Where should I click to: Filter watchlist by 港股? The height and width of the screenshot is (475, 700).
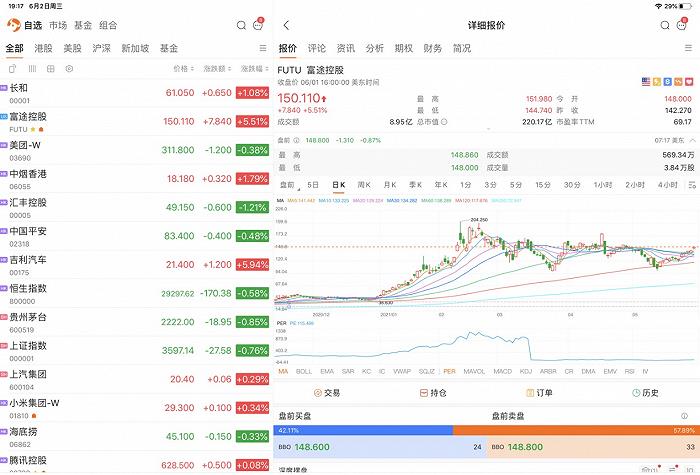[43, 48]
